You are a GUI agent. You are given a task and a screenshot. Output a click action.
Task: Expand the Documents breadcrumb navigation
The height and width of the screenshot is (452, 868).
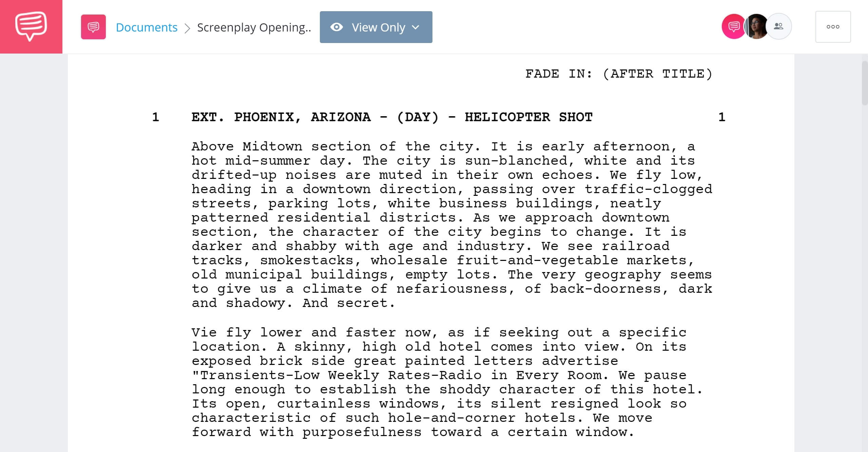click(147, 26)
